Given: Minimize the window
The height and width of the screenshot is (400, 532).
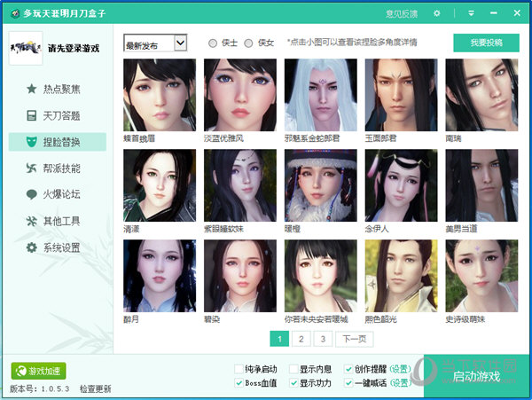Looking at the screenshot, I should pos(494,13).
